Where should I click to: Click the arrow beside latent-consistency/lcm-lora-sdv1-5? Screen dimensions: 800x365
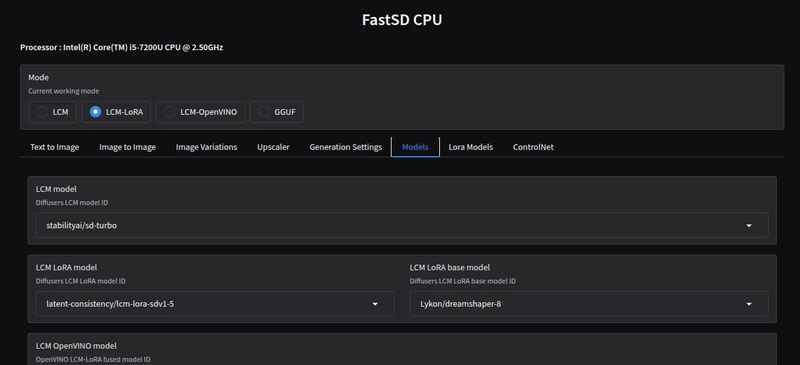point(375,304)
